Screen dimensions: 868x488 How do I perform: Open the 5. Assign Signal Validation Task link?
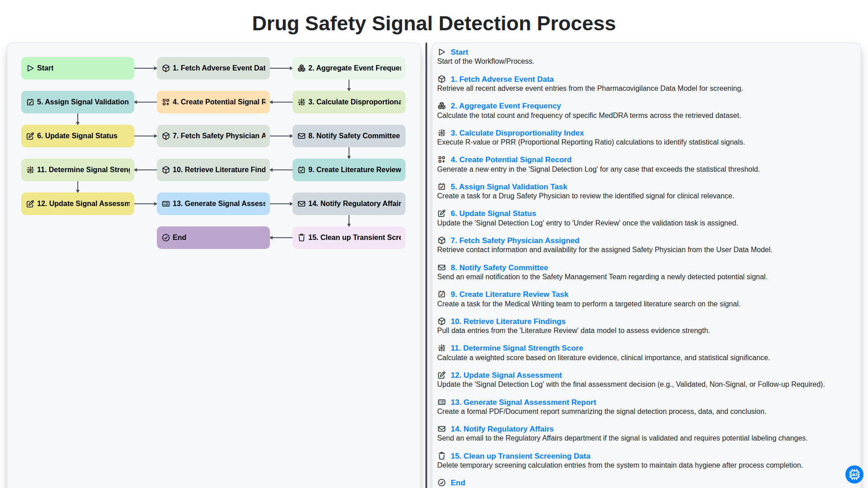tap(509, 187)
